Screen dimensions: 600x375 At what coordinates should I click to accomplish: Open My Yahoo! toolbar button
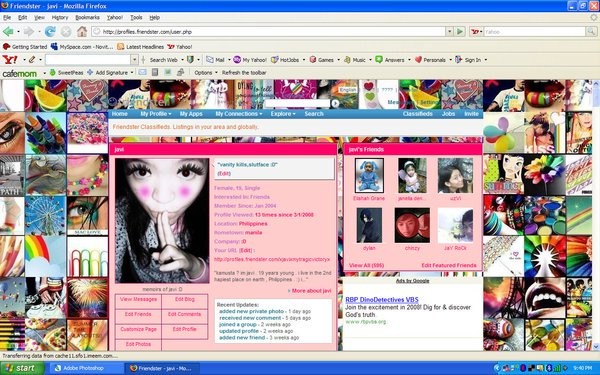(250, 60)
